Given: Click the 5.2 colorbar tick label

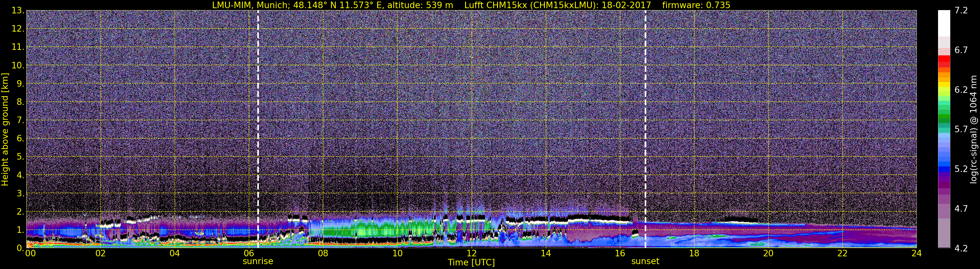Looking at the screenshot, I should [961, 169].
